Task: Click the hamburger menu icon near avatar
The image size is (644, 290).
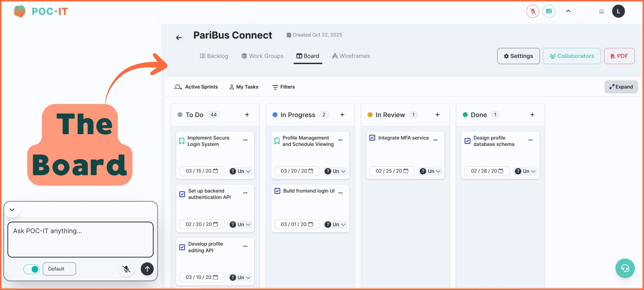Action: tap(601, 11)
